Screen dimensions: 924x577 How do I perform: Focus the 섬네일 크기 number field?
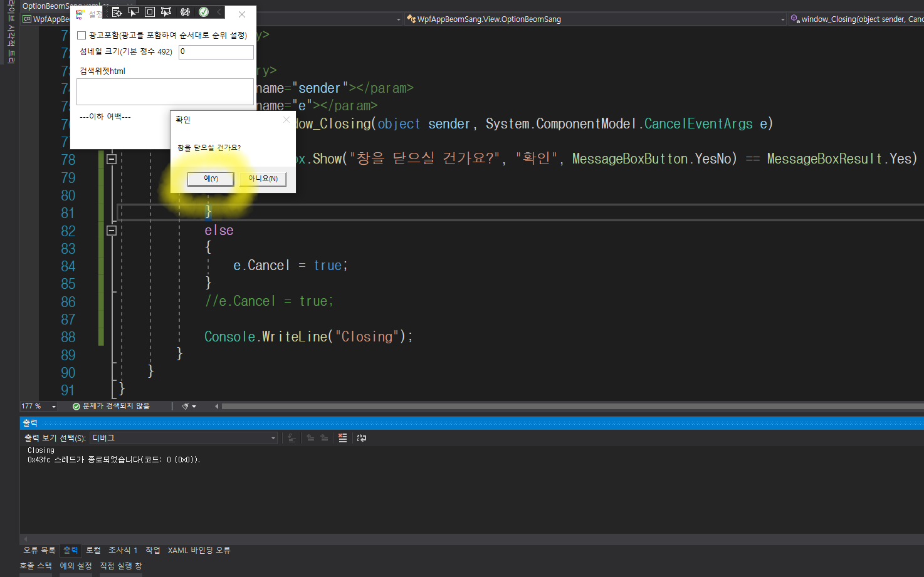point(216,52)
